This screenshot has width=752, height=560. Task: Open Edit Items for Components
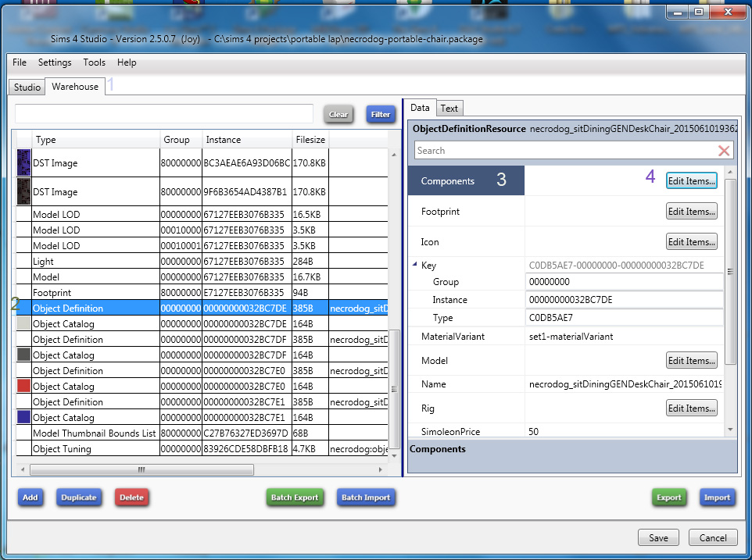tap(691, 180)
